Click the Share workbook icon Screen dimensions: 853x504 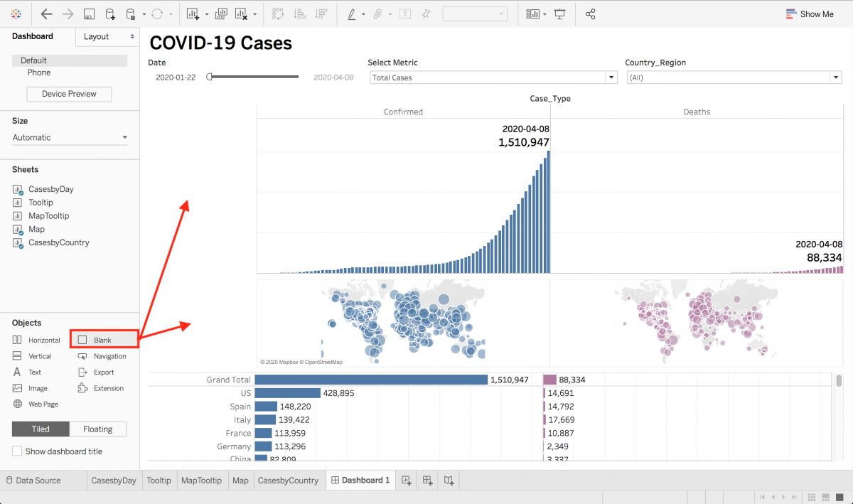pos(590,14)
